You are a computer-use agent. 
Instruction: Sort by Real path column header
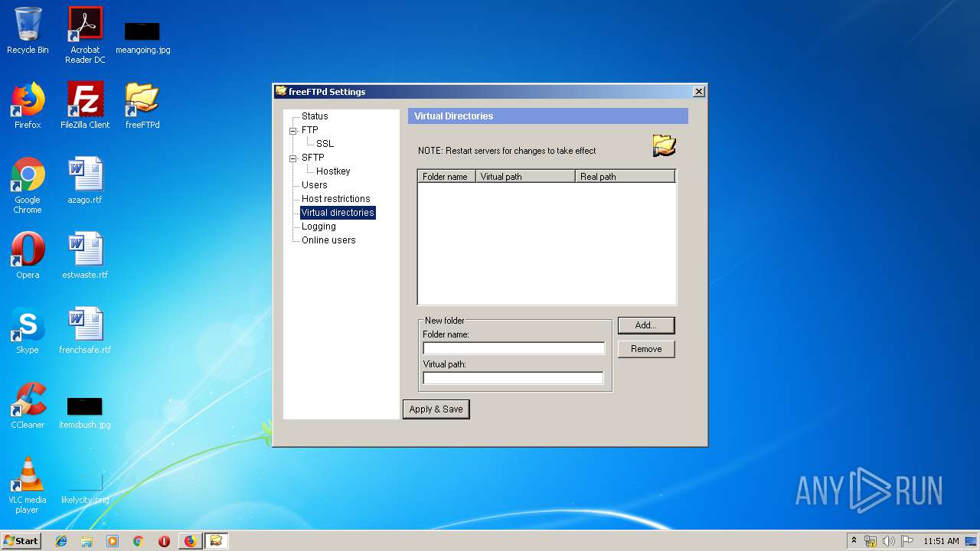pyautogui.click(x=626, y=177)
